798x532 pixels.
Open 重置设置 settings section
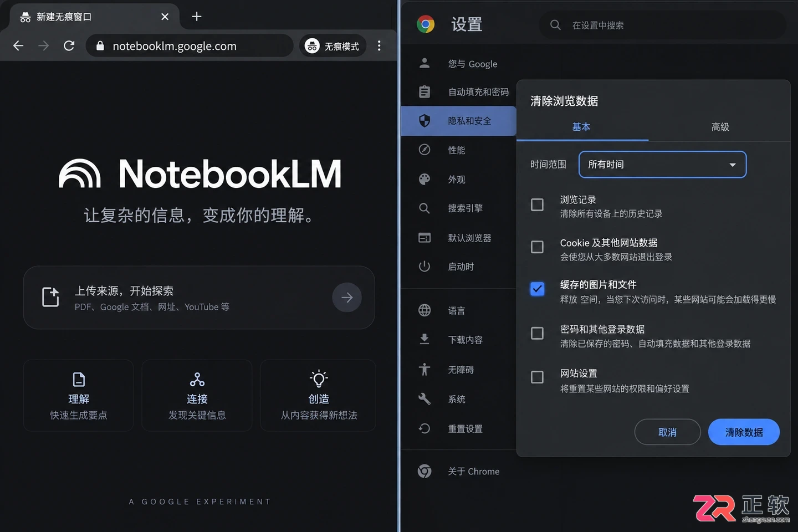point(459,429)
